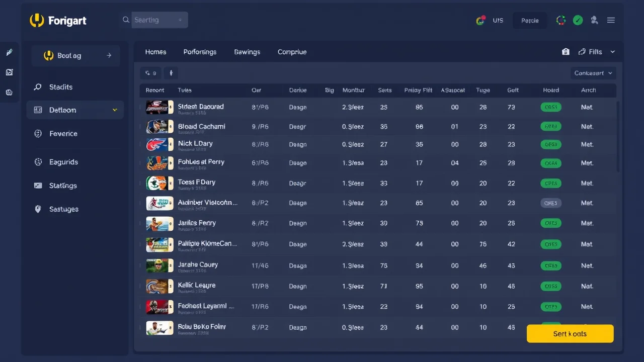Click the multicolor circle icon beside the Porcie button
This screenshot has height=362, width=644.
561,21
